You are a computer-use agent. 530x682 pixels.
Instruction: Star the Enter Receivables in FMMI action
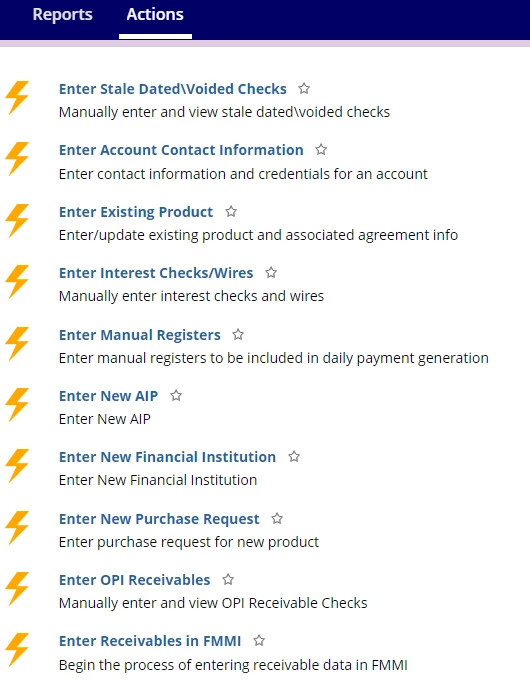tap(259, 641)
